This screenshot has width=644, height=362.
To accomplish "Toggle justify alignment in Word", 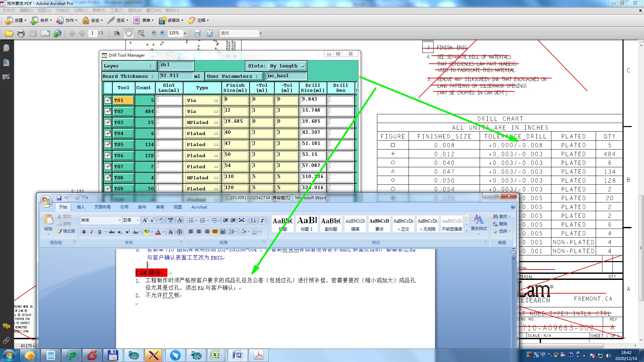I will point(215,232).
